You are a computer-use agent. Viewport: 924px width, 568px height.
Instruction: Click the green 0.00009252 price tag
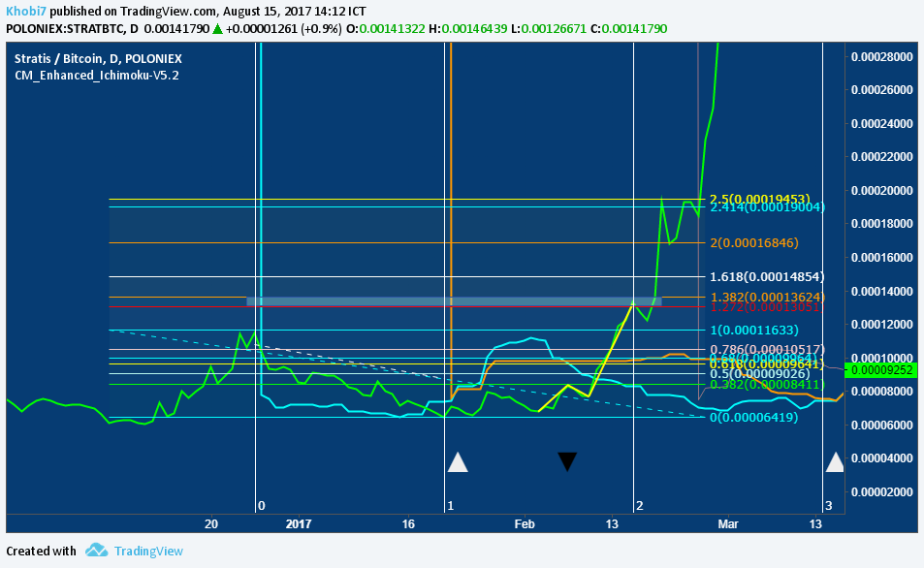pos(881,370)
